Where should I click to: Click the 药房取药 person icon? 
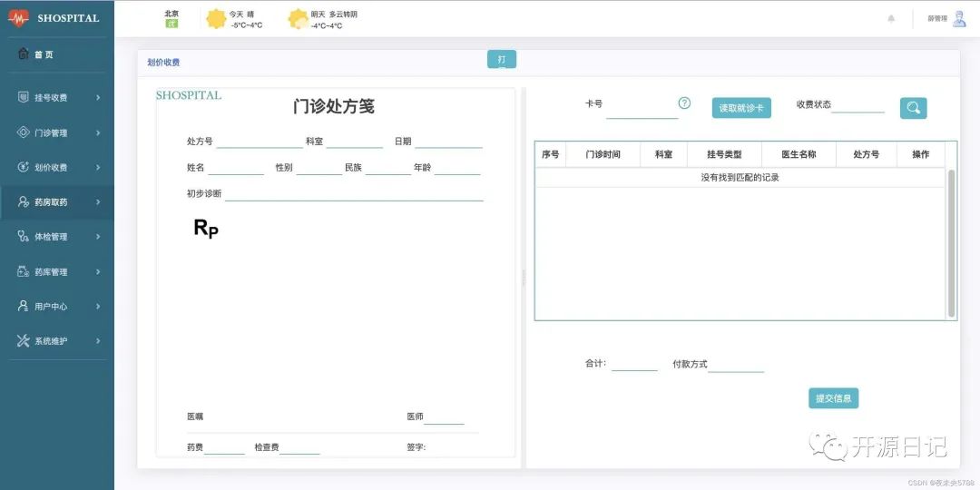23,201
